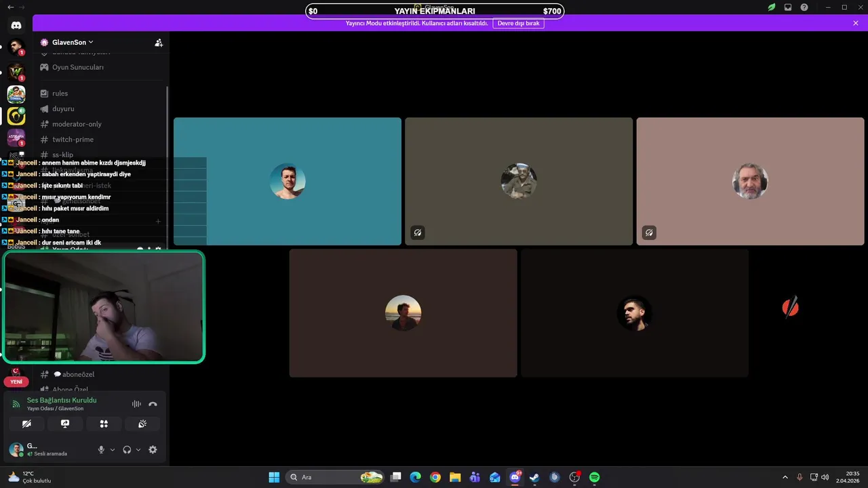Click the invite people icon beside GlavenSon
Viewport: 868px width, 488px height.
click(x=159, y=43)
